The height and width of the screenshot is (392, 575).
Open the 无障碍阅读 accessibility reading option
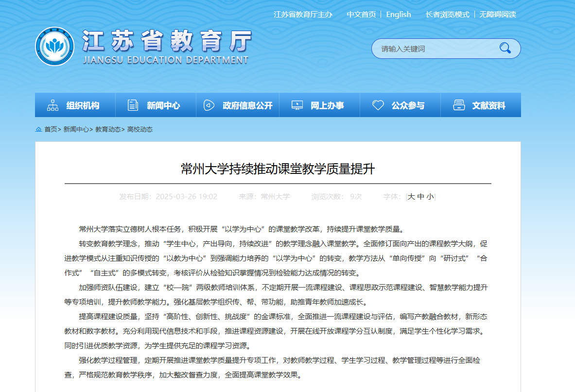498,15
